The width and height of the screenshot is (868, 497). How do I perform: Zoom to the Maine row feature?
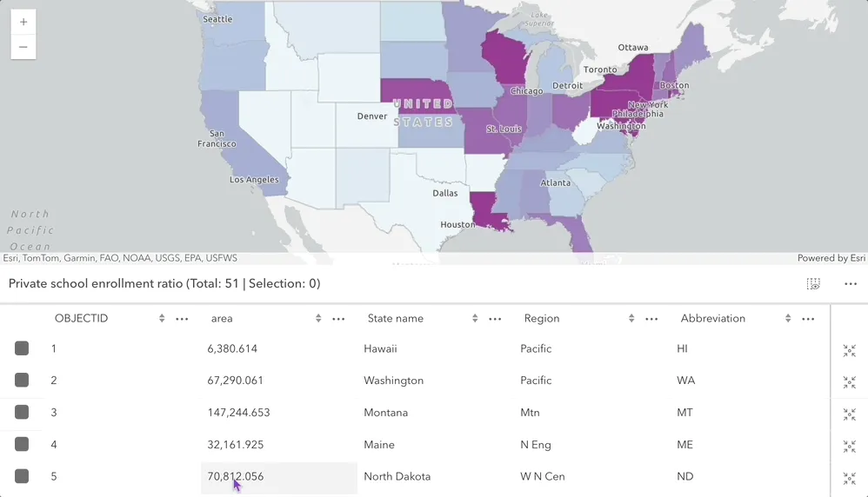[849, 447]
